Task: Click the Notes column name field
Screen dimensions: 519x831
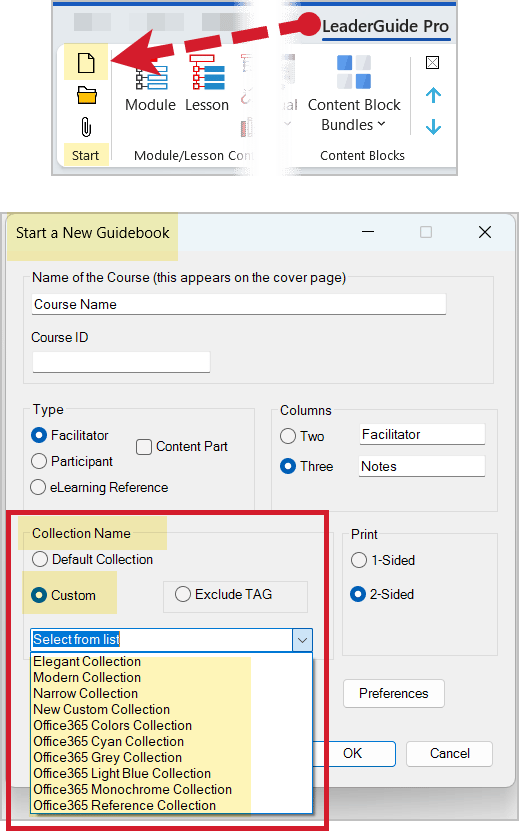Action: tap(422, 466)
